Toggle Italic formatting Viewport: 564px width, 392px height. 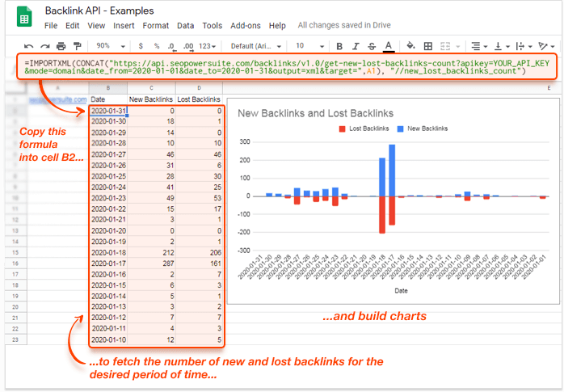point(356,46)
